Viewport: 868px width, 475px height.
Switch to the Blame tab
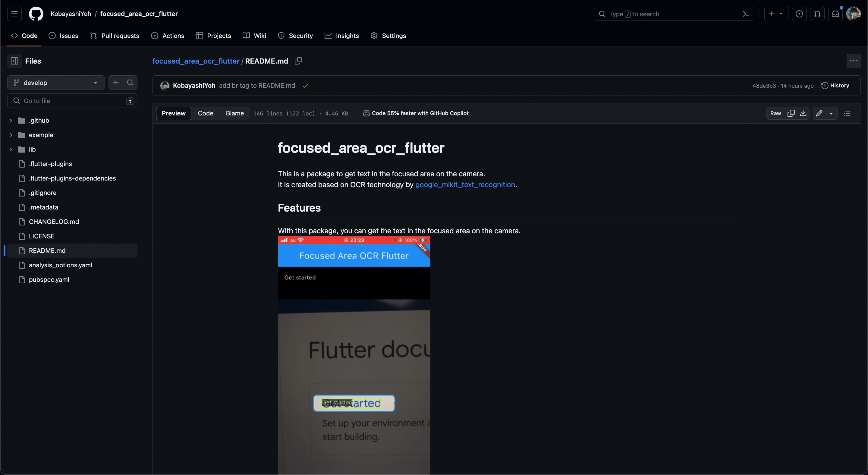pos(235,113)
